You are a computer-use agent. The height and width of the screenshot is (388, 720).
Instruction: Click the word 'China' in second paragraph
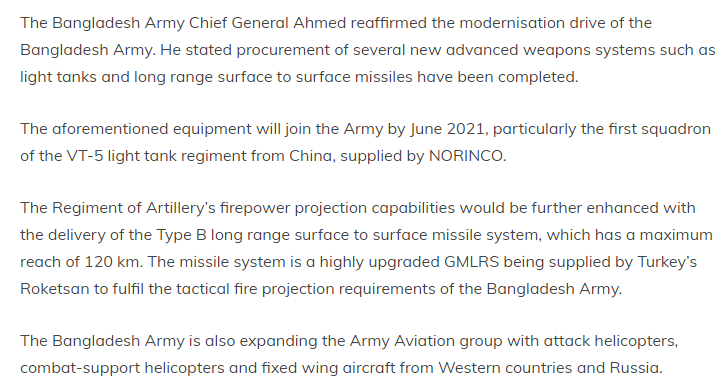tap(310, 156)
